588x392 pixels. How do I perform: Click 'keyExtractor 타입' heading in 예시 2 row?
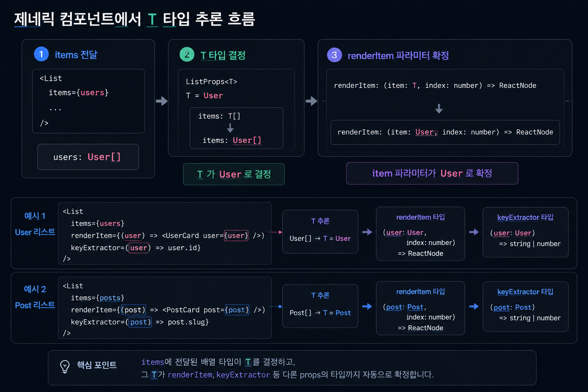pos(525,292)
